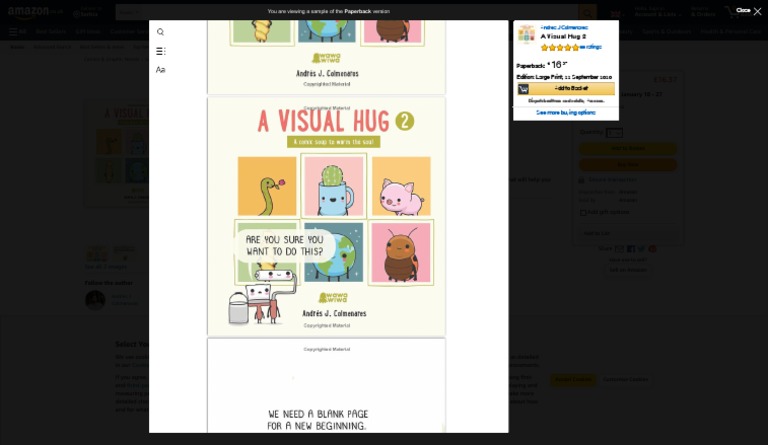
Task: Tick the dimmed Add gift options checkbox
Action: pyautogui.click(x=583, y=212)
